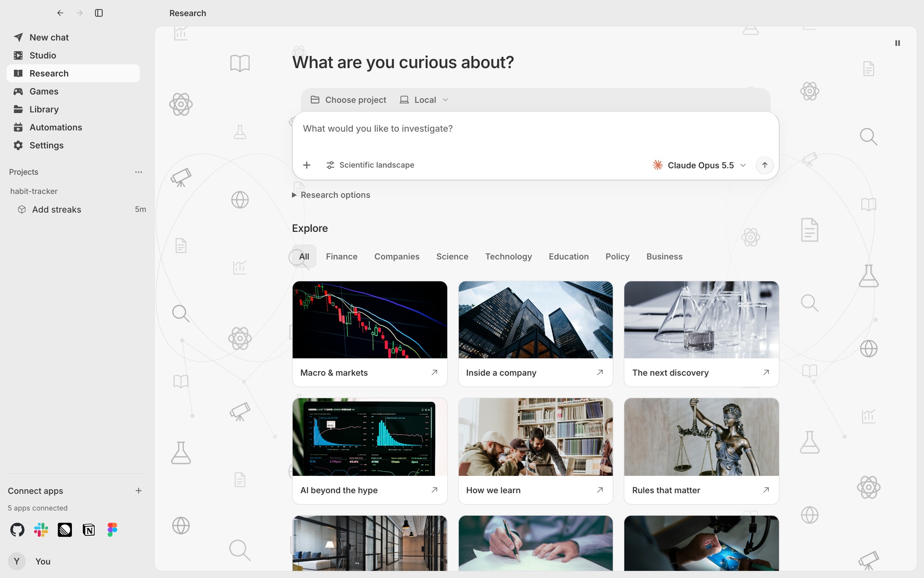The width and height of the screenshot is (924, 578).
Task: Pause the background animation
Action: tap(898, 43)
